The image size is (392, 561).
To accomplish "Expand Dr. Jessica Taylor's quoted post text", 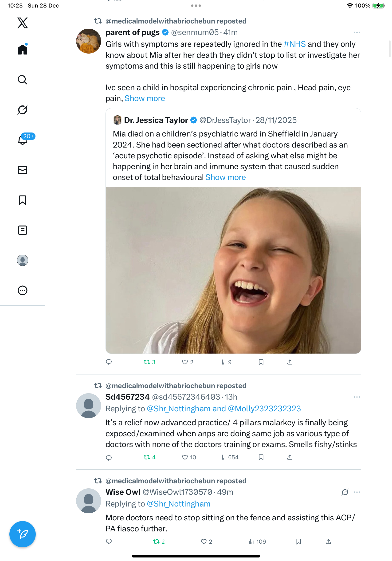I will pyautogui.click(x=225, y=177).
